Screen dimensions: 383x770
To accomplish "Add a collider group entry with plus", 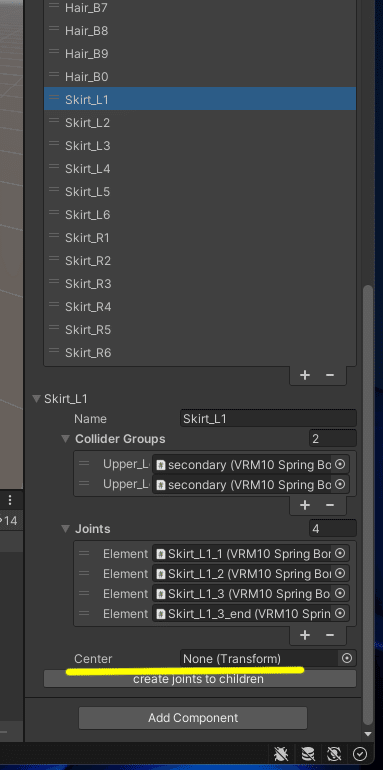I will click(305, 505).
